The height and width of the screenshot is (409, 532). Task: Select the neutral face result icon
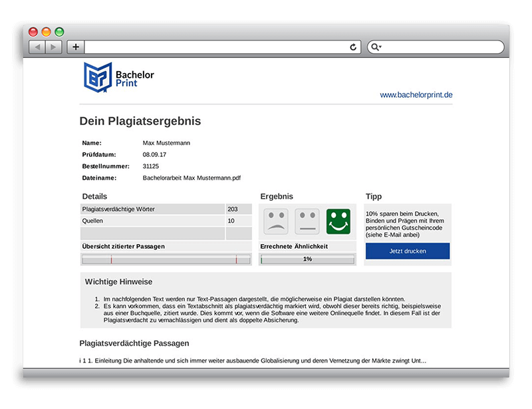[x=307, y=221]
